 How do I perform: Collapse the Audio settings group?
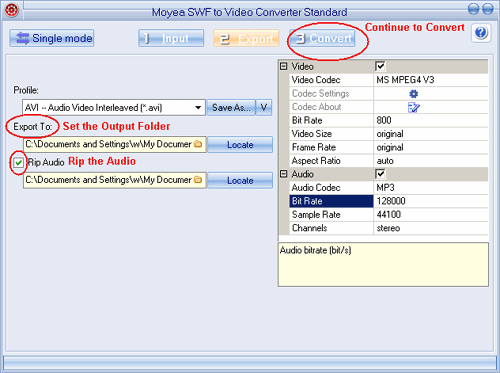(284, 174)
